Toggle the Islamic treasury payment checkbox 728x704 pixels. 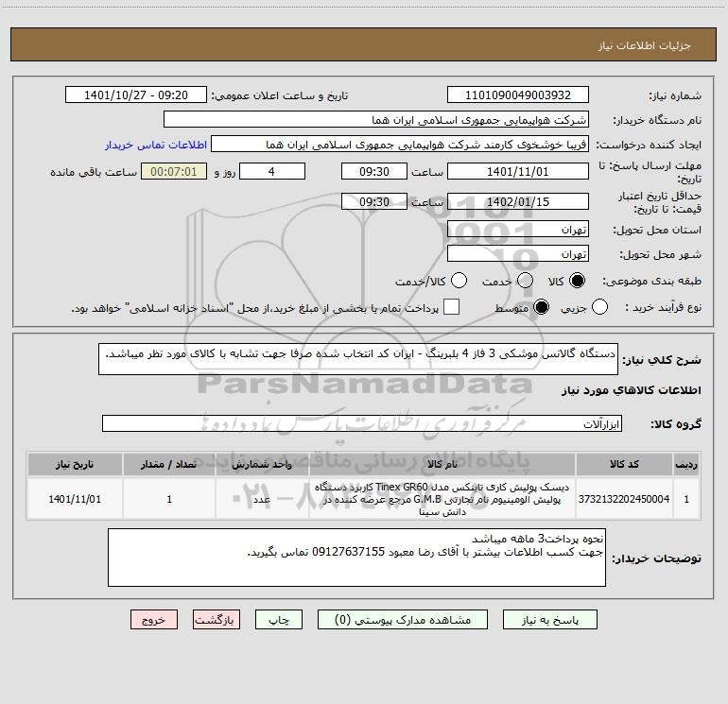tap(451, 307)
